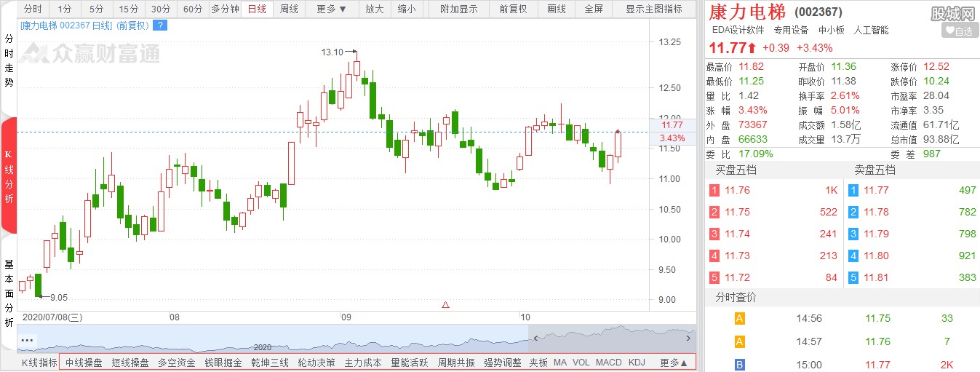The image size is (980, 372).
Task: Expand the 更多 indicators list
Action: click(x=674, y=363)
